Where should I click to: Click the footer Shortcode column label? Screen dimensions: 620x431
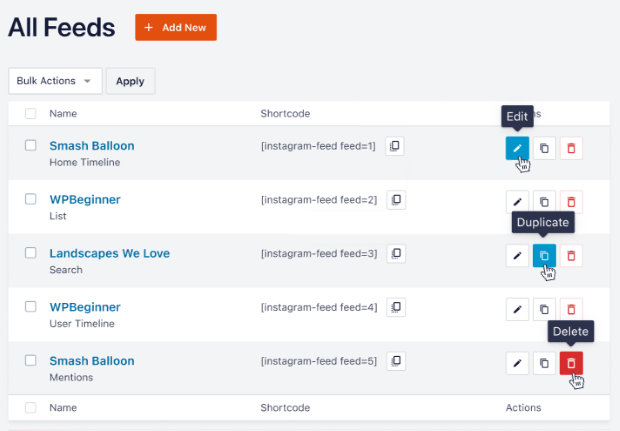285,408
